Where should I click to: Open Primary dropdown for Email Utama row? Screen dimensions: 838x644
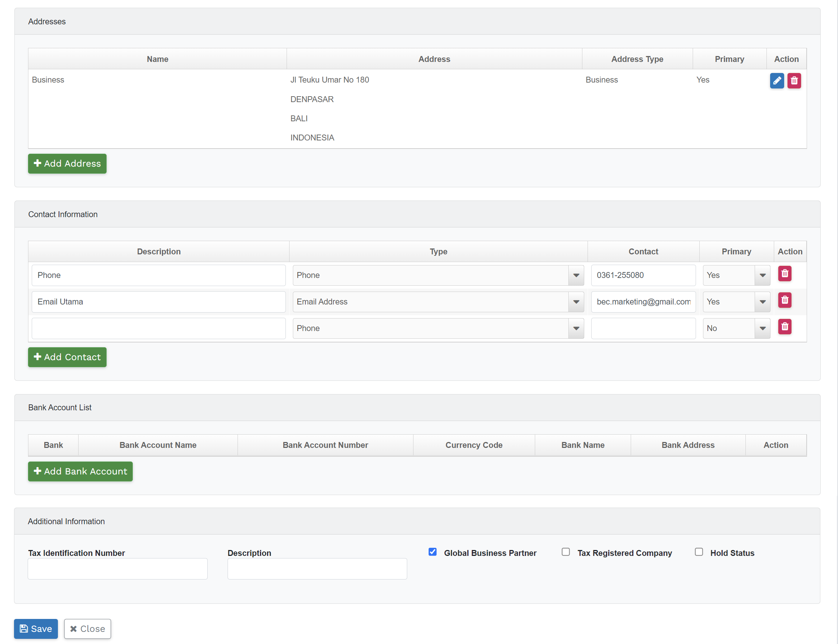tap(736, 302)
